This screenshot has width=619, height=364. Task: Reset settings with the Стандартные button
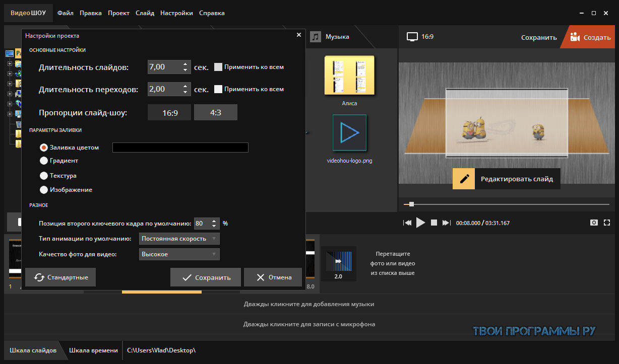coord(60,277)
